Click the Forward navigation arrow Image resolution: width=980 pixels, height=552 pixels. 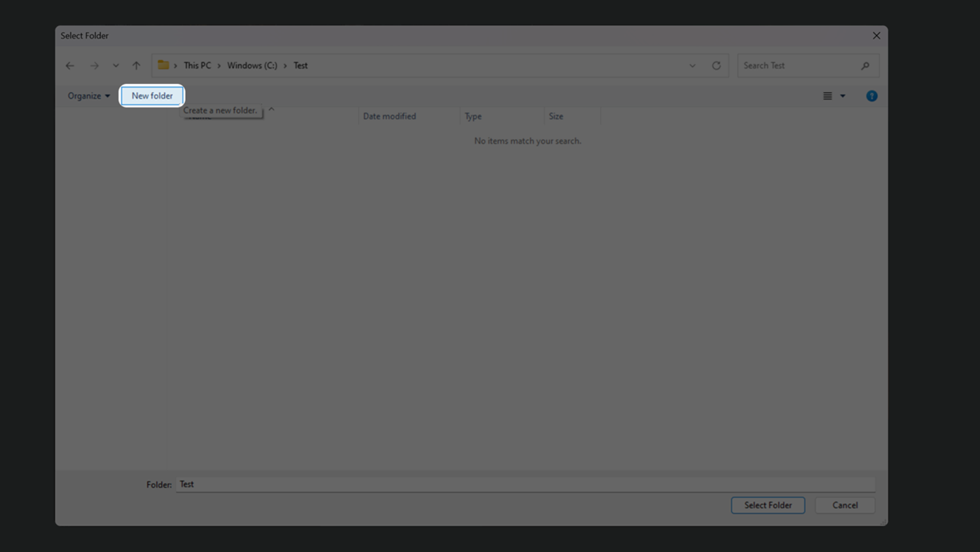point(94,65)
